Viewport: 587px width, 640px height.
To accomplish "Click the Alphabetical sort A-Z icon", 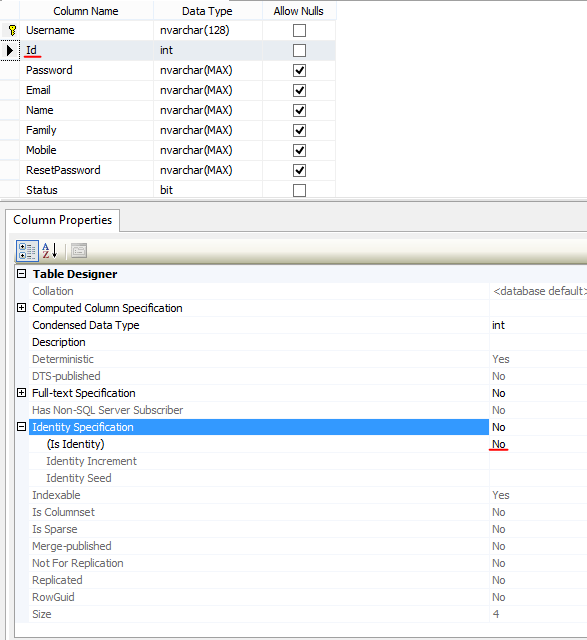I will (x=50, y=251).
